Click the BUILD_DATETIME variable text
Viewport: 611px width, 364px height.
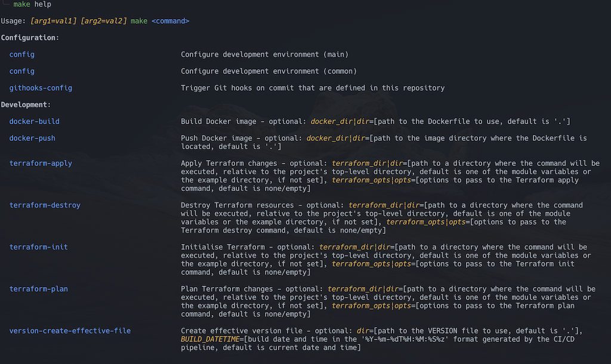click(x=210, y=339)
